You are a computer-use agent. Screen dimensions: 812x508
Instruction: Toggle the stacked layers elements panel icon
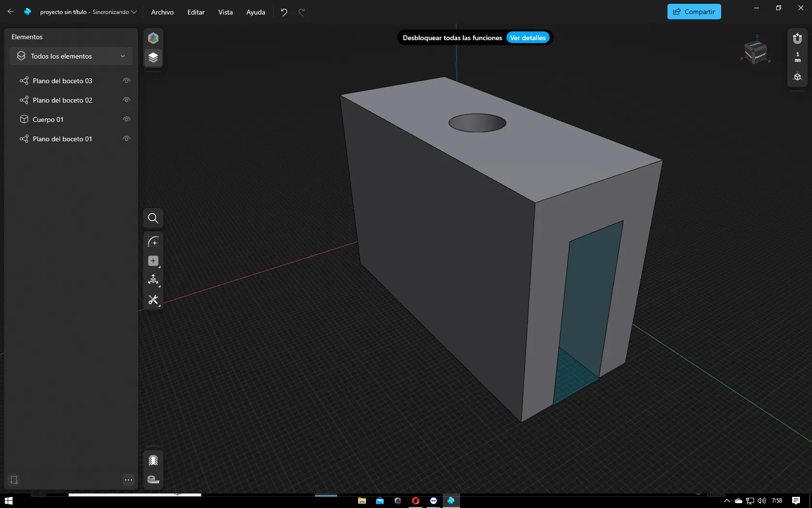(x=153, y=58)
